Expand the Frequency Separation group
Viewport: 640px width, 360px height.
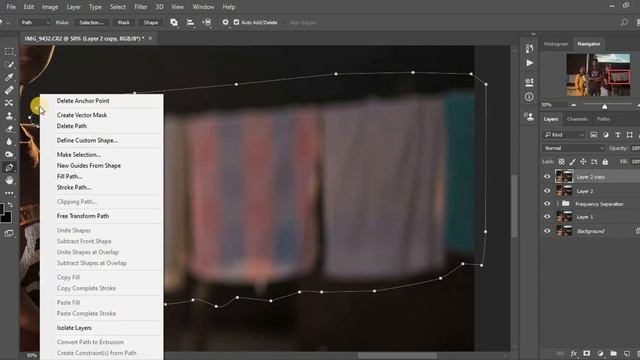tap(558, 204)
